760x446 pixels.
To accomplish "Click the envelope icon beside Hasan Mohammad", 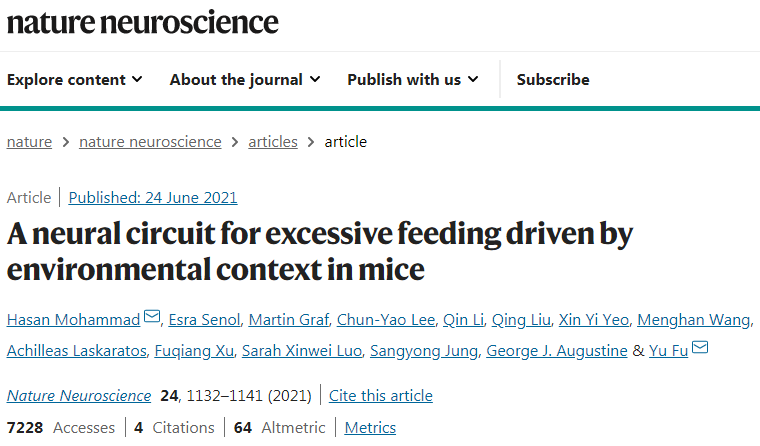I will pyautogui.click(x=152, y=319).
